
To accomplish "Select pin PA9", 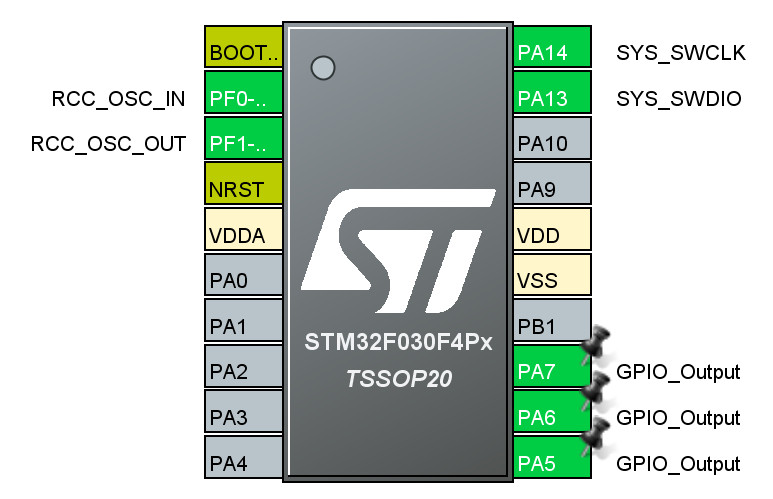I will coord(552,183).
